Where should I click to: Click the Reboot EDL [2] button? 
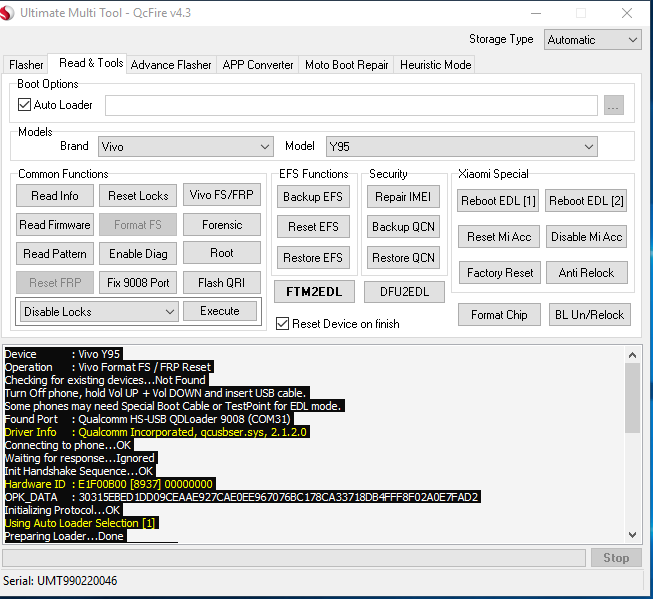pyautogui.click(x=586, y=201)
